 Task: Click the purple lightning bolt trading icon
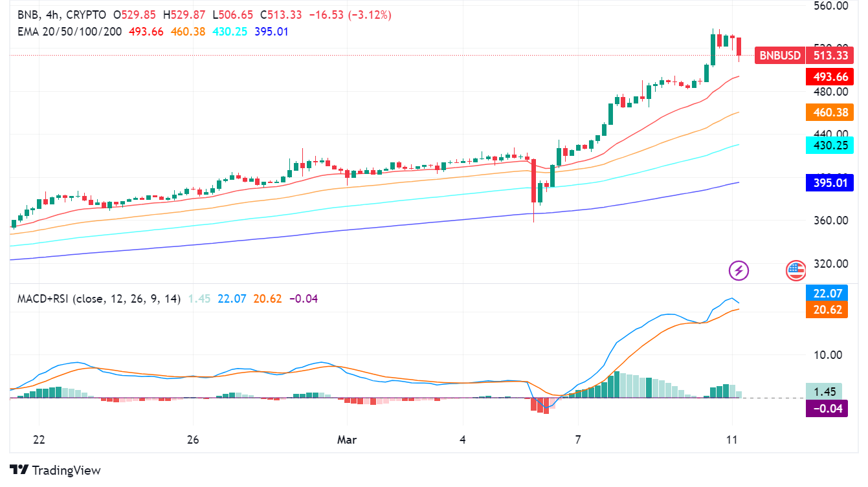pyautogui.click(x=739, y=271)
